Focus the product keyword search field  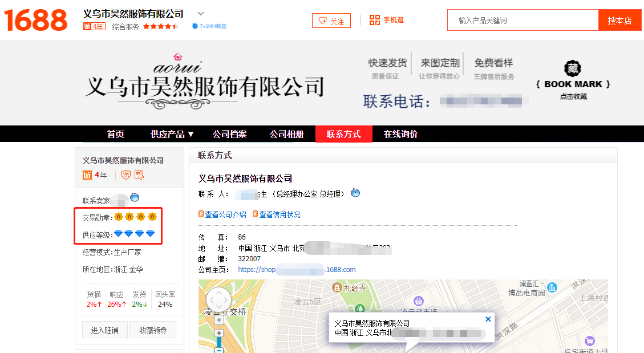pyautogui.click(x=523, y=20)
